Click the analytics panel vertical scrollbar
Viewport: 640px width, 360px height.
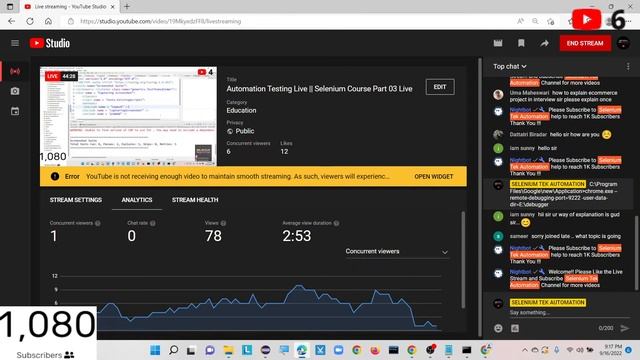coord(463,260)
